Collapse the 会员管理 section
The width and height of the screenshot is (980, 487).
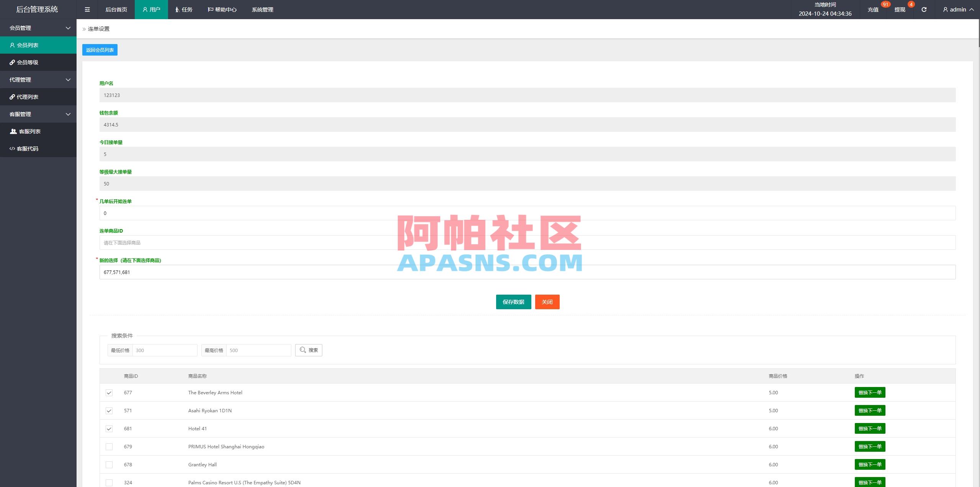38,28
